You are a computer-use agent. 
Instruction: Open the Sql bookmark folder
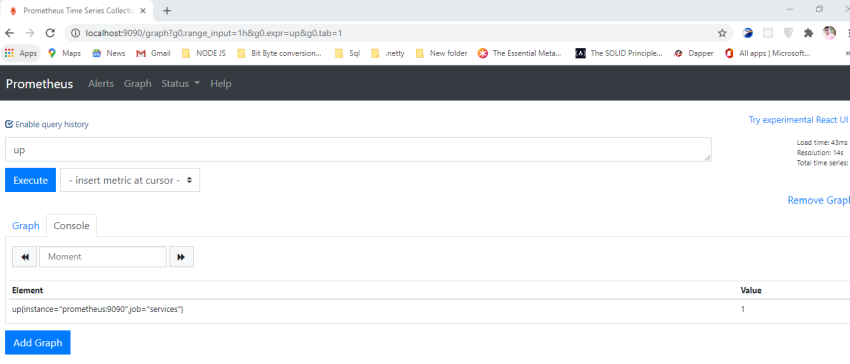pyautogui.click(x=347, y=53)
